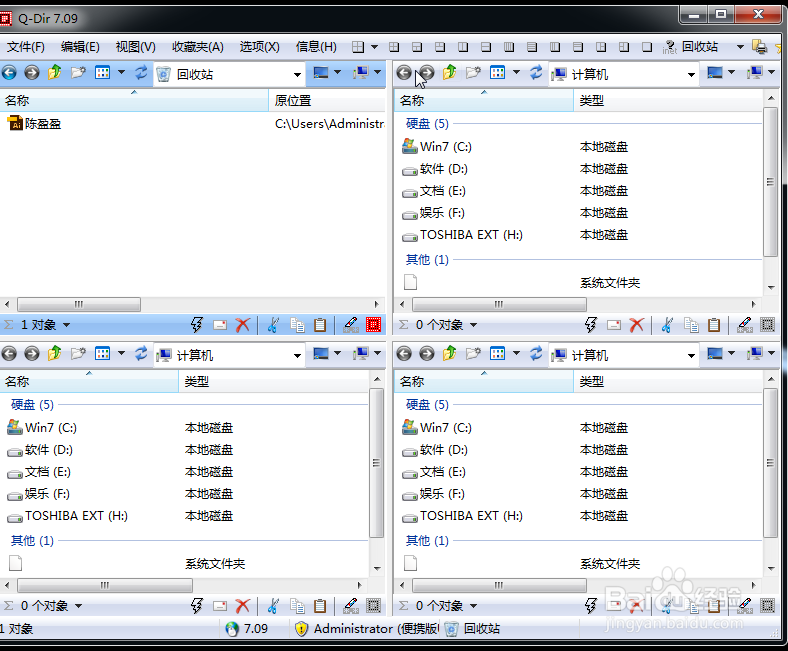Click paste icon in bottom-left pane footer
The width and height of the screenshot is (788, 651).
(320, 606)
